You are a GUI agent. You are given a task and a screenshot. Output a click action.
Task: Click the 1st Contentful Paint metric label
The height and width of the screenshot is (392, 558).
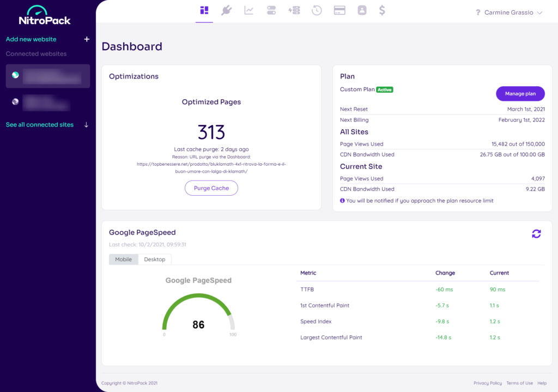[x=325, y=305]
